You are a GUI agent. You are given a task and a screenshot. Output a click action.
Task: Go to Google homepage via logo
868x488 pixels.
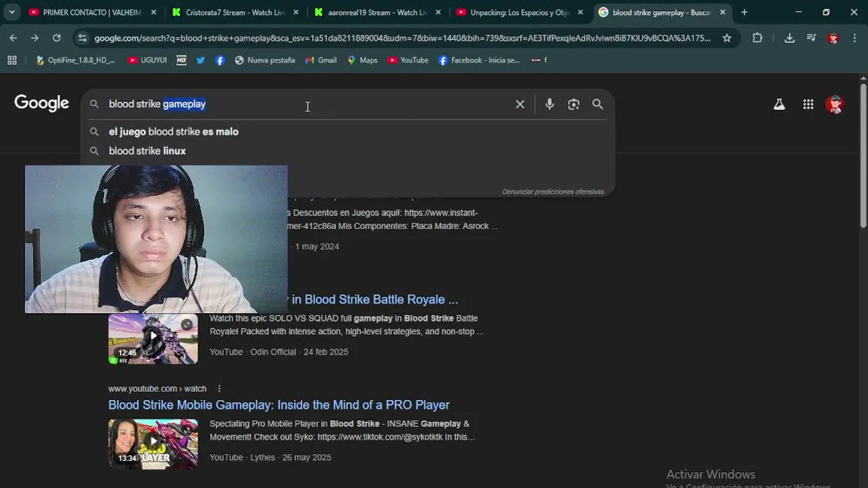42,103
